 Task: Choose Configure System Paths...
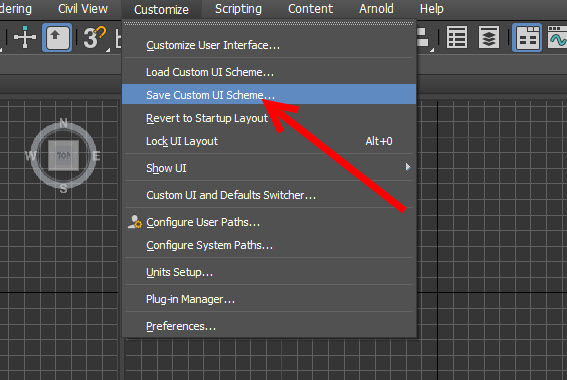pyautogui.click(x=269, y=245)
